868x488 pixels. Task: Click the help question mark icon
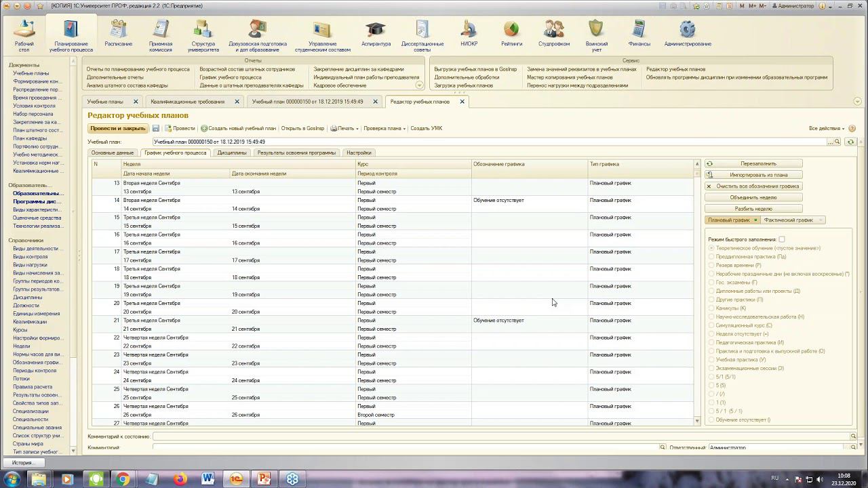click(x=852, y=128)
